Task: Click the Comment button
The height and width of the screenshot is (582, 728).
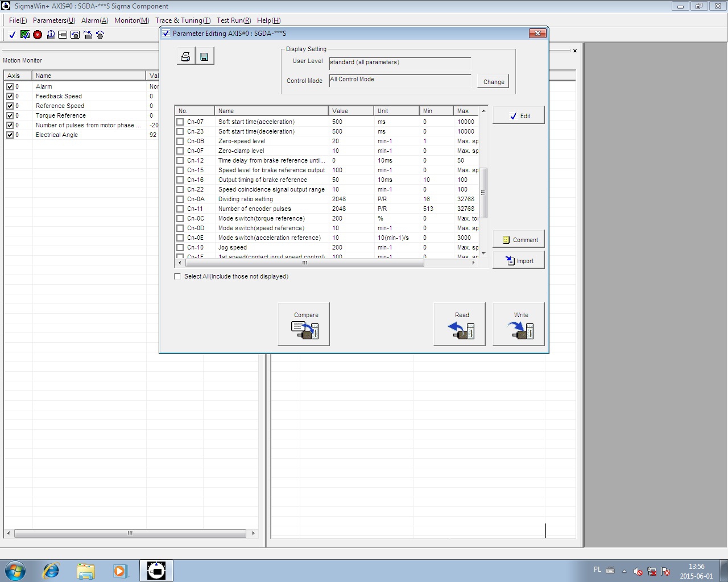Action: point(519,239)
